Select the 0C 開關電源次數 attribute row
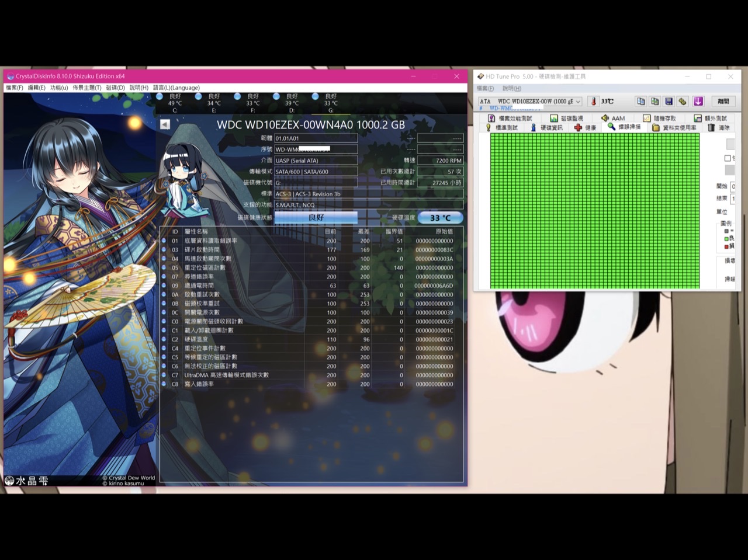The height and width of the screenshot is (560, 748). 311,312
